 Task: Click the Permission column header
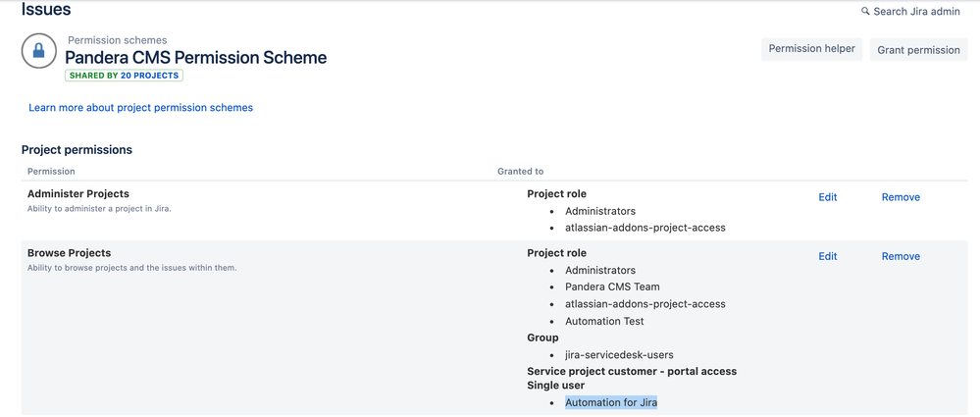click(x=51, y=172)
